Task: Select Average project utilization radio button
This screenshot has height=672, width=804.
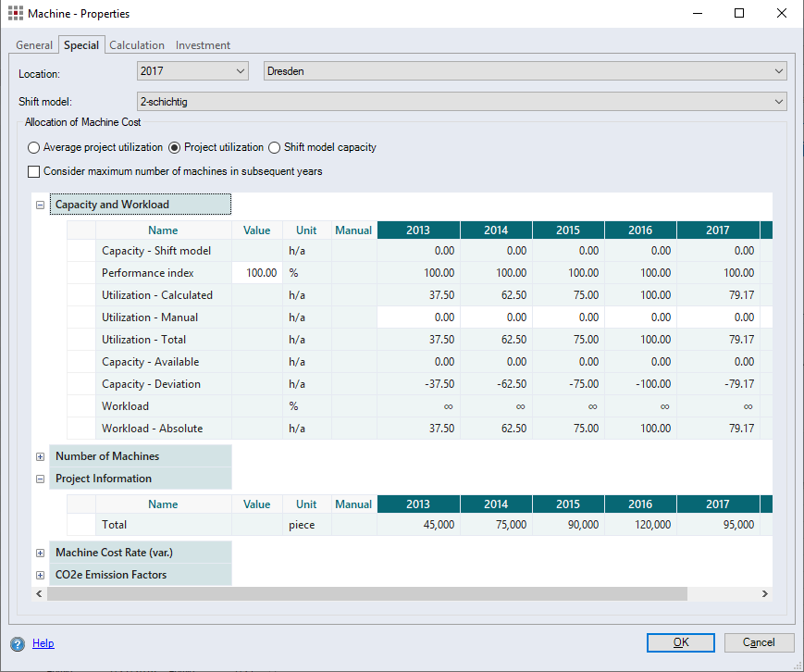Action: (34, 147)
